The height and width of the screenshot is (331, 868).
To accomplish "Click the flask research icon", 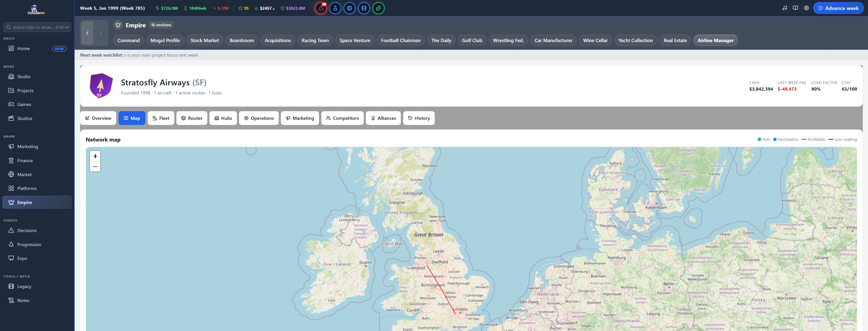I will 335,8.
